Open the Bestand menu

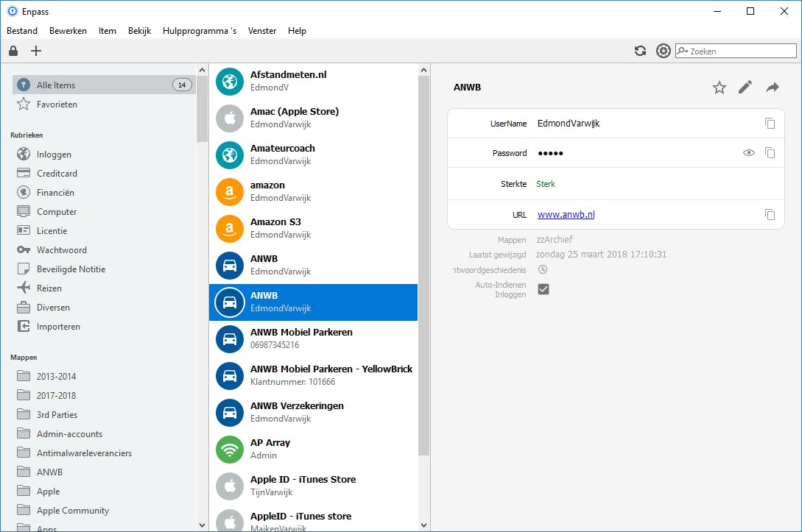coord(22,31)
